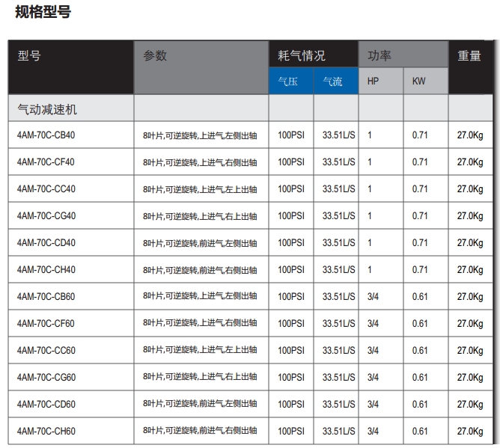Select model 4AM-70C-CB40
This screenshot has height=448, width=500.
point(46,135)
